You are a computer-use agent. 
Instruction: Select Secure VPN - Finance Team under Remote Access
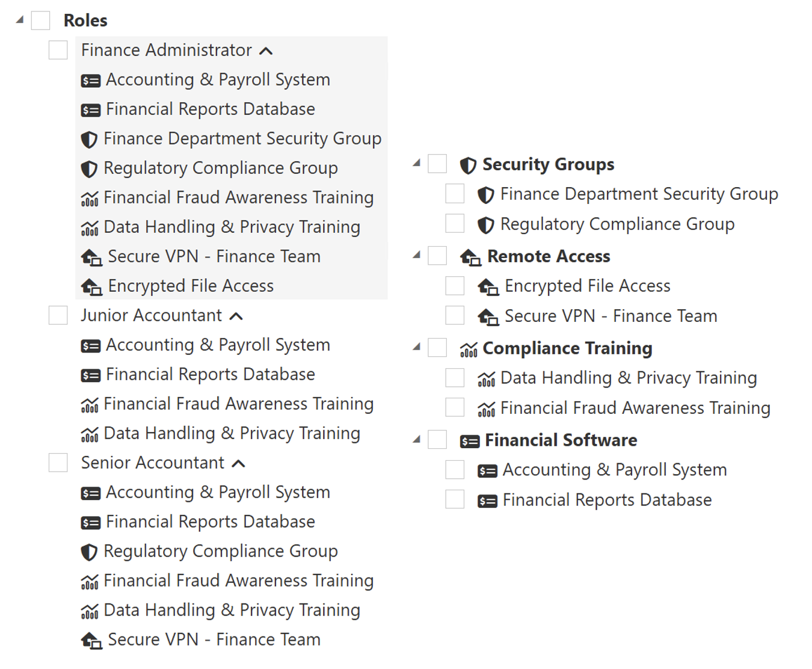click(455, 316)
